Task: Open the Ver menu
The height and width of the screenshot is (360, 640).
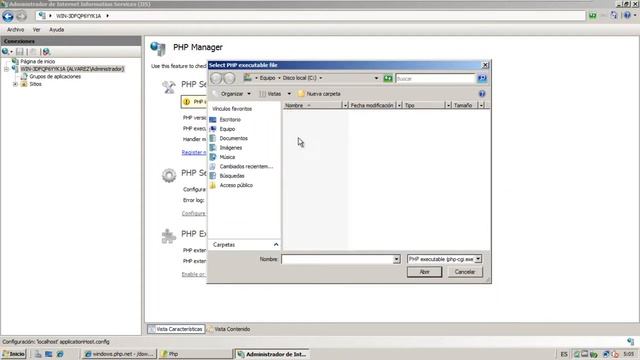Action: pyautogui.click(x=36, y=30)
